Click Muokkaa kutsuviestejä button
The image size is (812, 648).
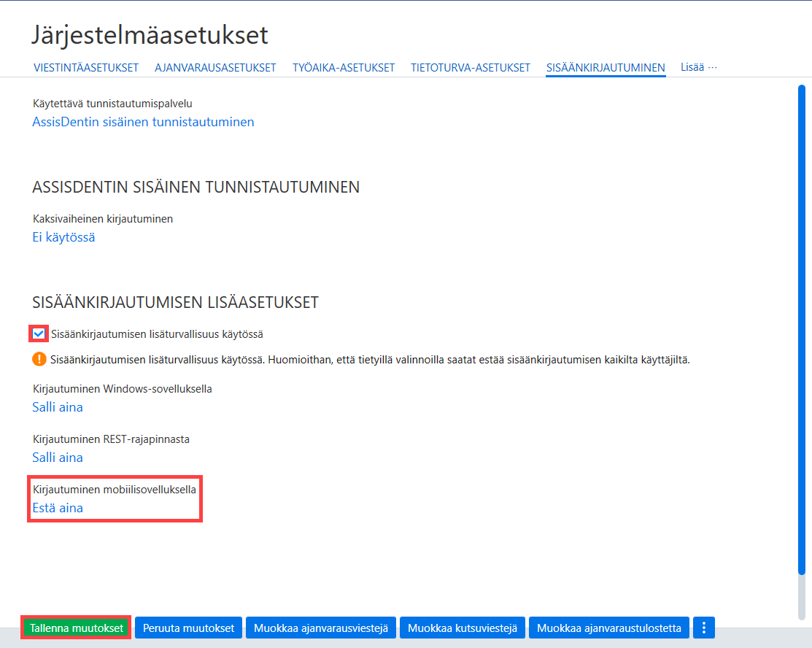463,628
